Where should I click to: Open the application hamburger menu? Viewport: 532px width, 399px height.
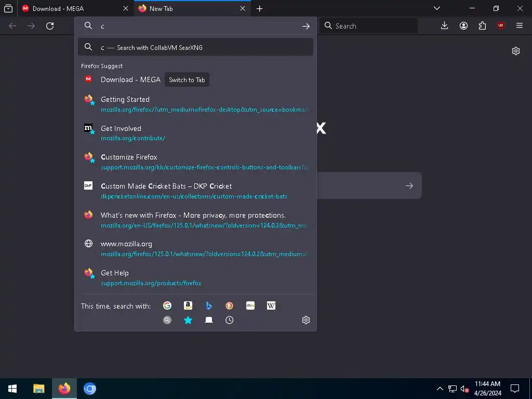coord(520,26)
